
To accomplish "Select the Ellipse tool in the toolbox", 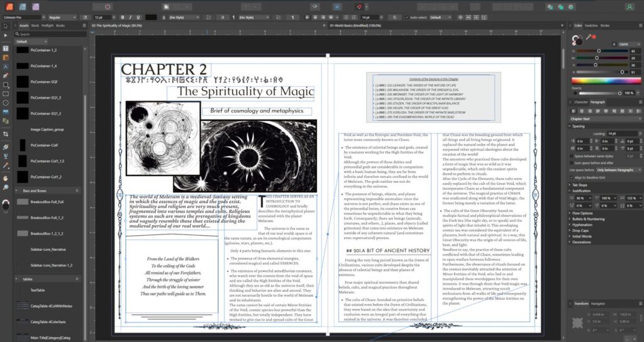I will pyautogui.click(x=6, y=102).
